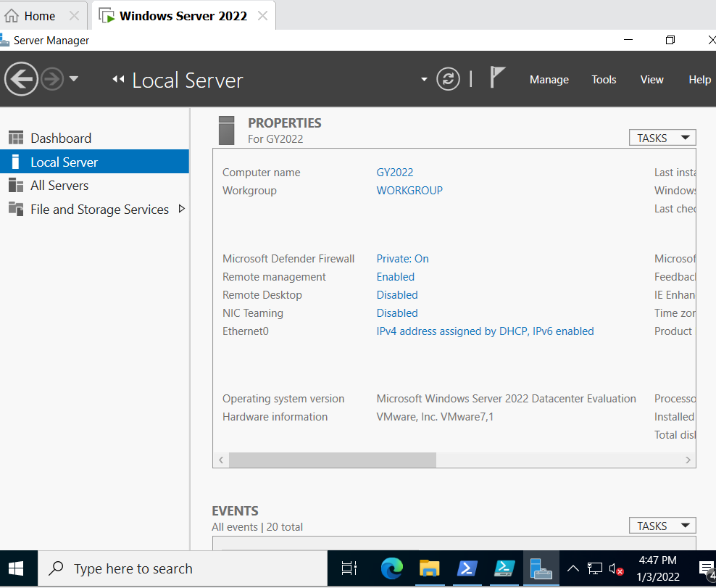
Task: Click the 'All events | 20 total' text
Action: 257,527
